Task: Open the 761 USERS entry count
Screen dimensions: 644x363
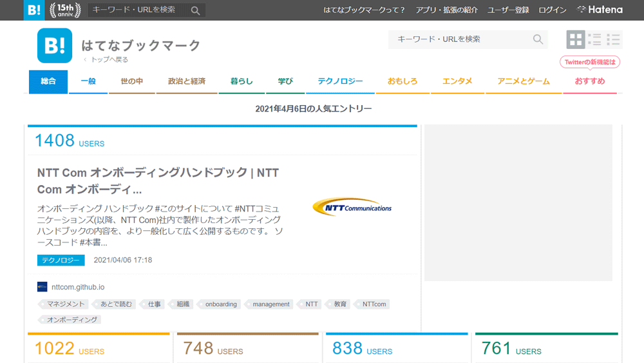Action: click(x=511, y=349)
